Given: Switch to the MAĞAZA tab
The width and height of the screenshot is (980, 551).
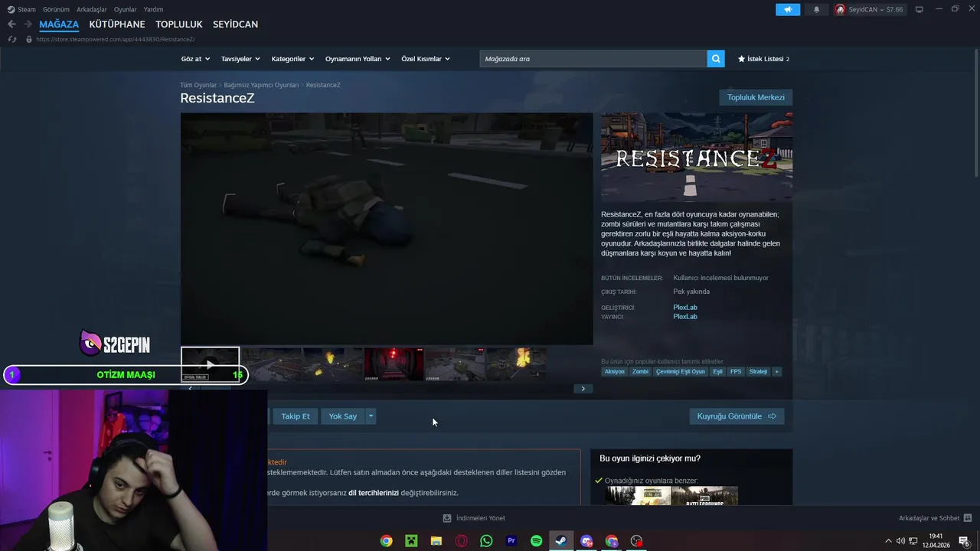Looking at the screenshot, I should coord(59,24).
